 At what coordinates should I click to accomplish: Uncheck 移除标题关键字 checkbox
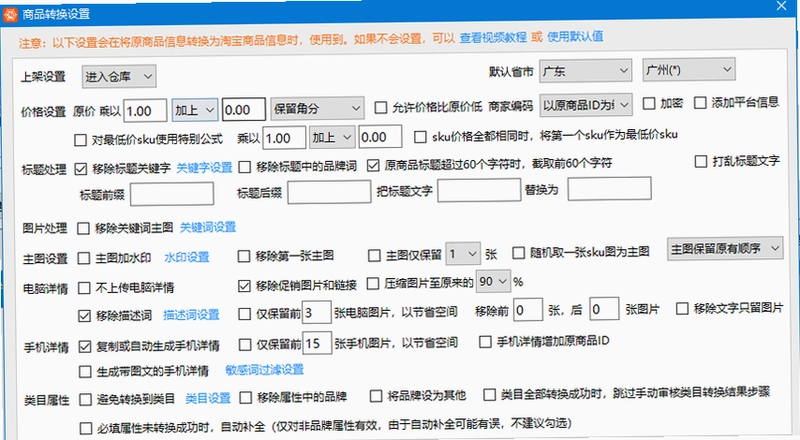[81, 169]
